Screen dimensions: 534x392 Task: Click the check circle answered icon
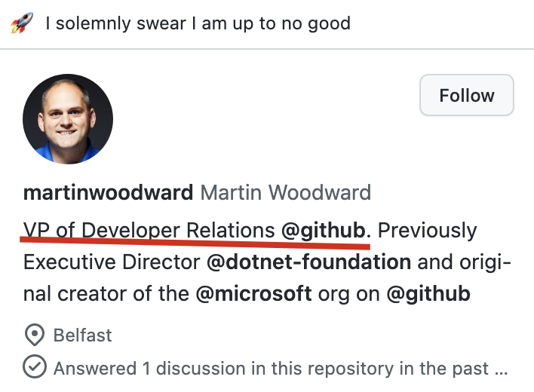(35, 366)
